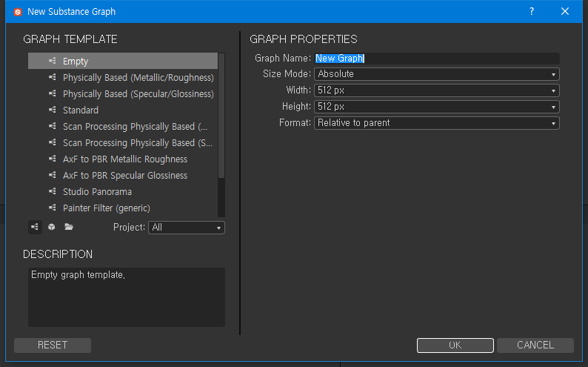
Task: Click the graph icon beside Empty
Action: [x=53, y=61]
